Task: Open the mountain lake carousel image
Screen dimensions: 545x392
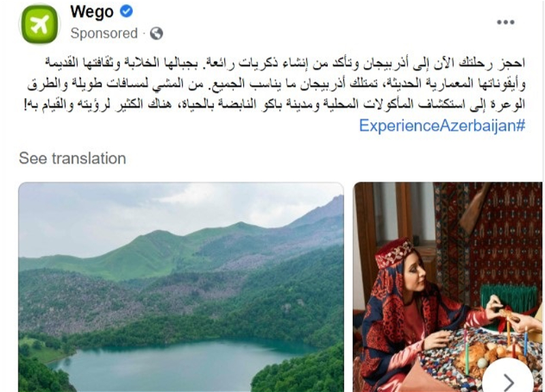Action: (x=181, y=287)
